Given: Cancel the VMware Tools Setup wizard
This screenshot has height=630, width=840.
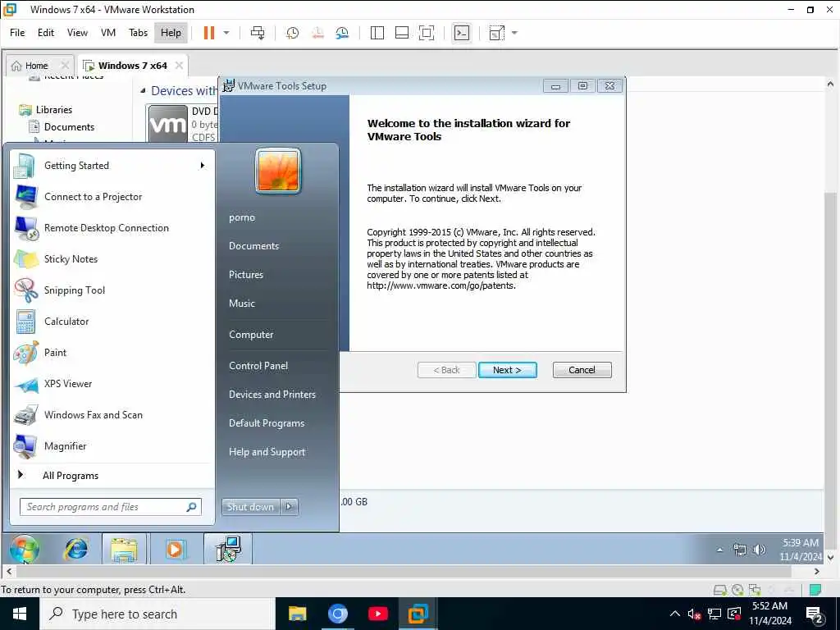Looking at the screenshot, I should [x=582, y=370].
